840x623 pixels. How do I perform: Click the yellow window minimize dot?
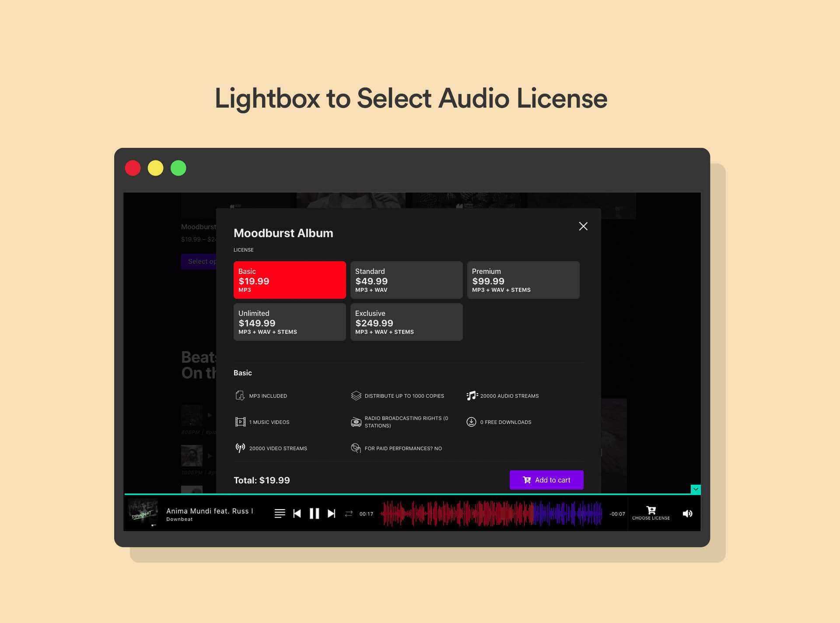tap(156, 168)
